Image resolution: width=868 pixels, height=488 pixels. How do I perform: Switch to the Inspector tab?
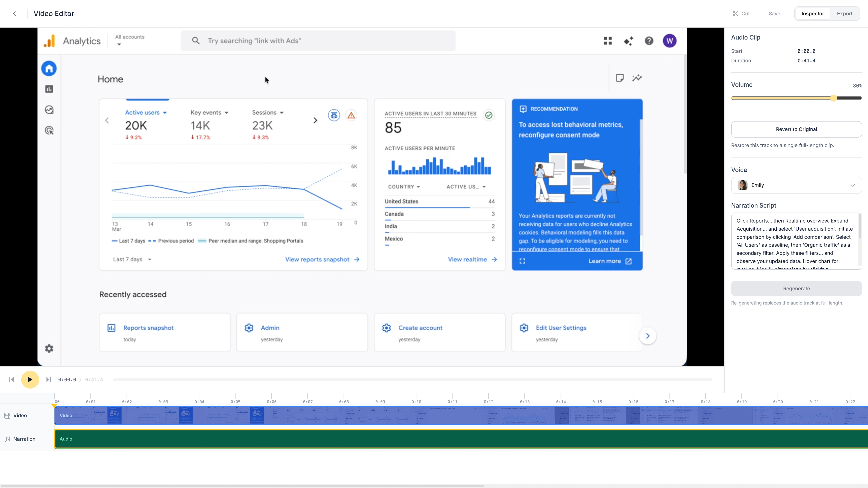point(812,14)
